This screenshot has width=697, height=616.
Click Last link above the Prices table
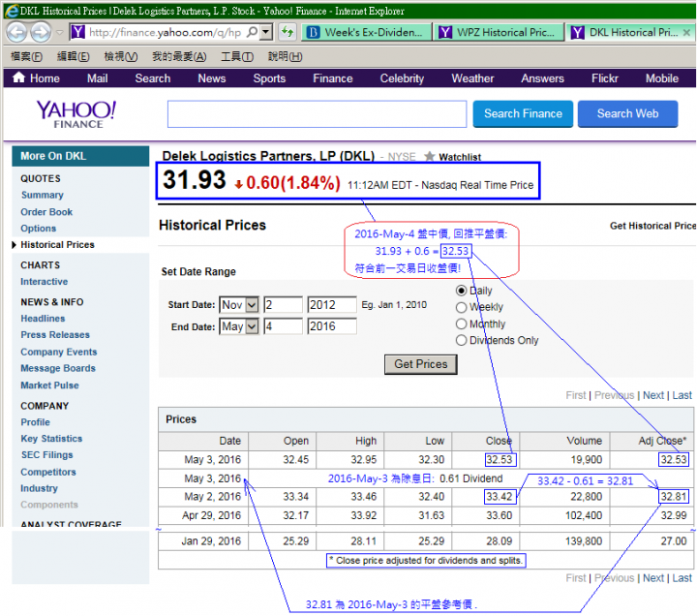pyautogui.click(x=682, y=395)
